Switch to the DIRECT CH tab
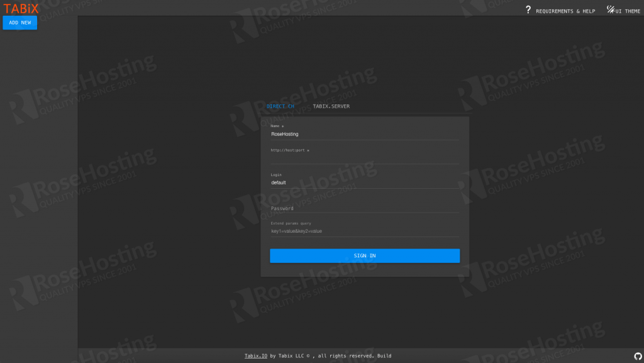The height and width of the screenshot is (363, 644). pos(280,106)
